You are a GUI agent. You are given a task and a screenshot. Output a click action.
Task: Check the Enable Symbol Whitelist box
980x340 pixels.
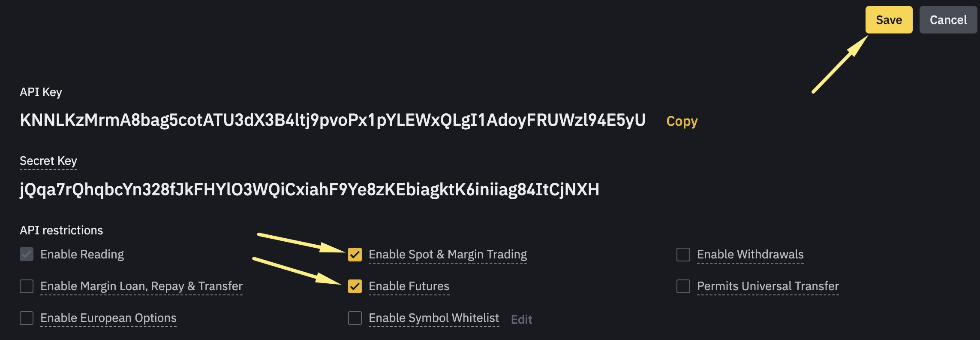click(x=355, y=318)
